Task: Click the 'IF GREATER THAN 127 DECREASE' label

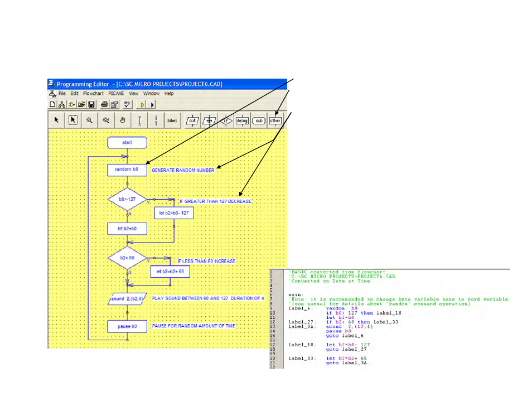Action: pyautogui.click(x=215, y=201)
